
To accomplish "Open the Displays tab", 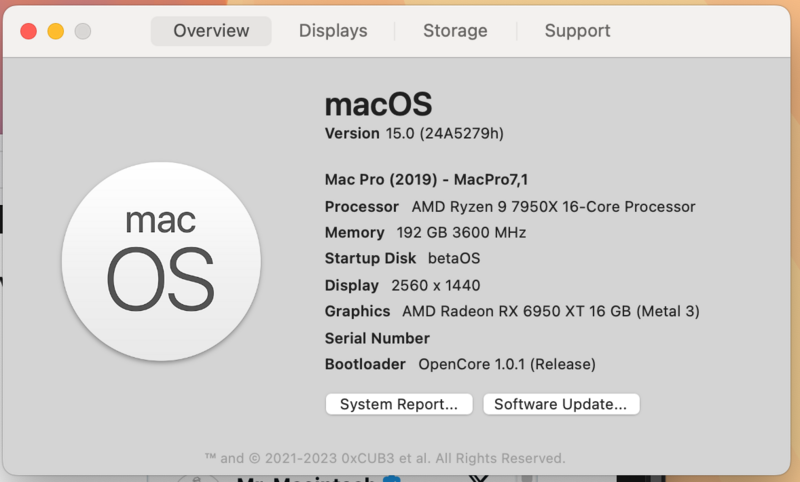I will click(x=333, y=31).
